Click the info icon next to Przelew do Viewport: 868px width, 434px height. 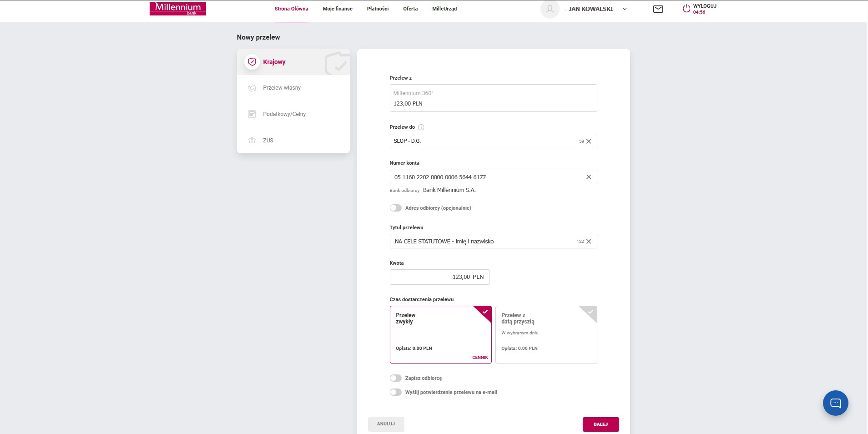click(421, 127)
